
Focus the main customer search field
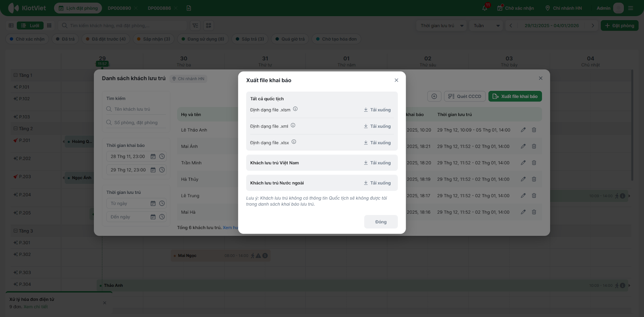(123, 26)
